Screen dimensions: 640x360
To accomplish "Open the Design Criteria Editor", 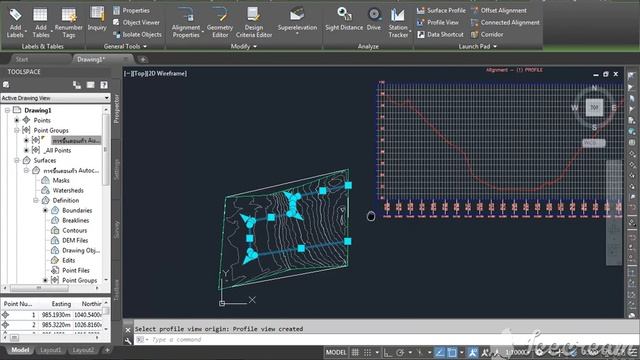I will tap(254, 23).
